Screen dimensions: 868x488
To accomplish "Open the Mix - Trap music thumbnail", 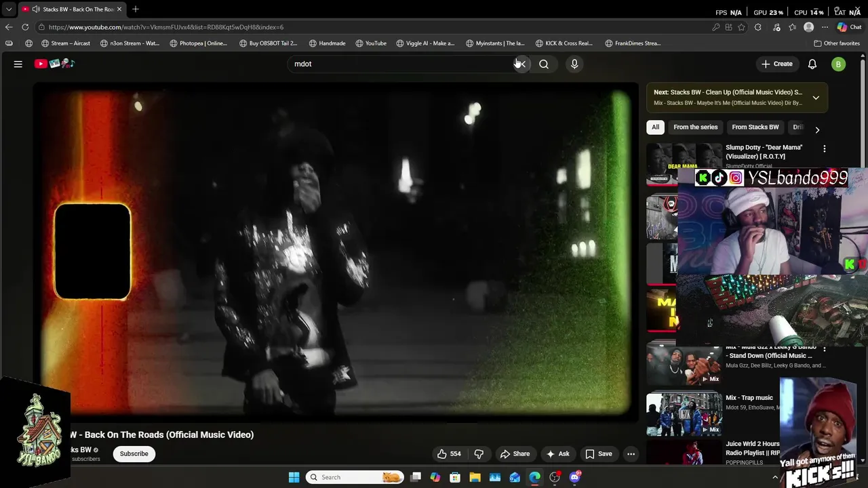I will point(684,414).
